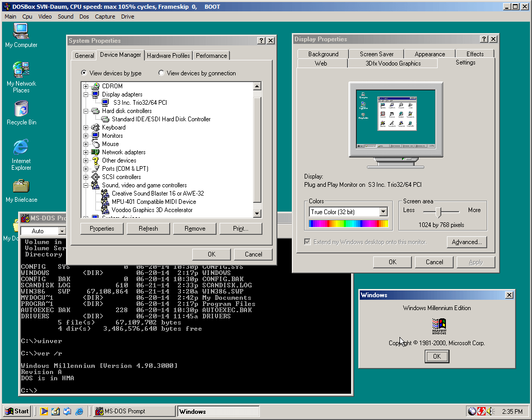This screenshot has height=420, width=532.
Task: Select the Ports (COM & LPT) icon
Action: [x=95, y=169]
